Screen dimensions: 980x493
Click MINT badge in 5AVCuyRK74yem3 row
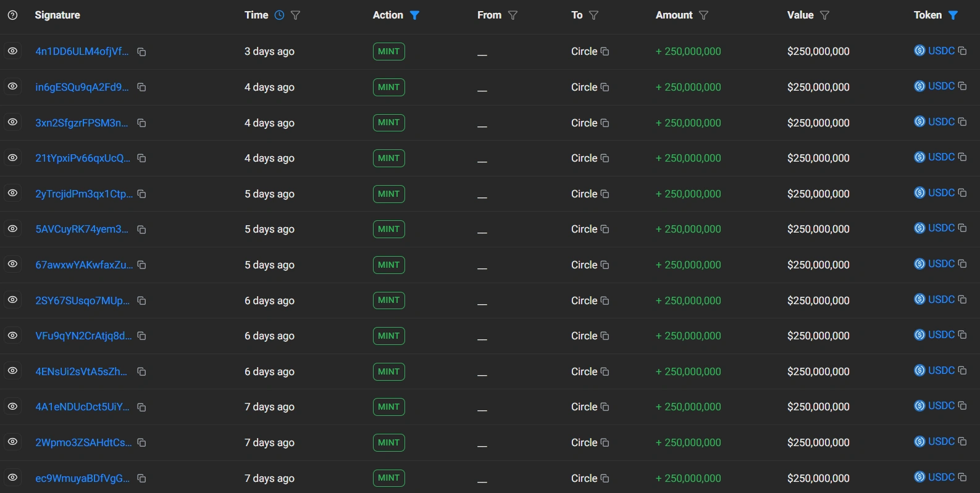point(388,230)
